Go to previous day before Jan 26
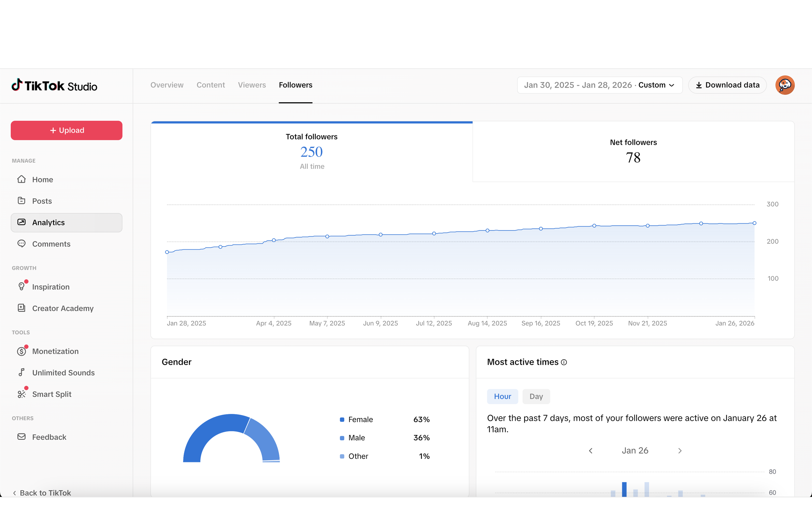The image size is (812, 527). point(590,451)
